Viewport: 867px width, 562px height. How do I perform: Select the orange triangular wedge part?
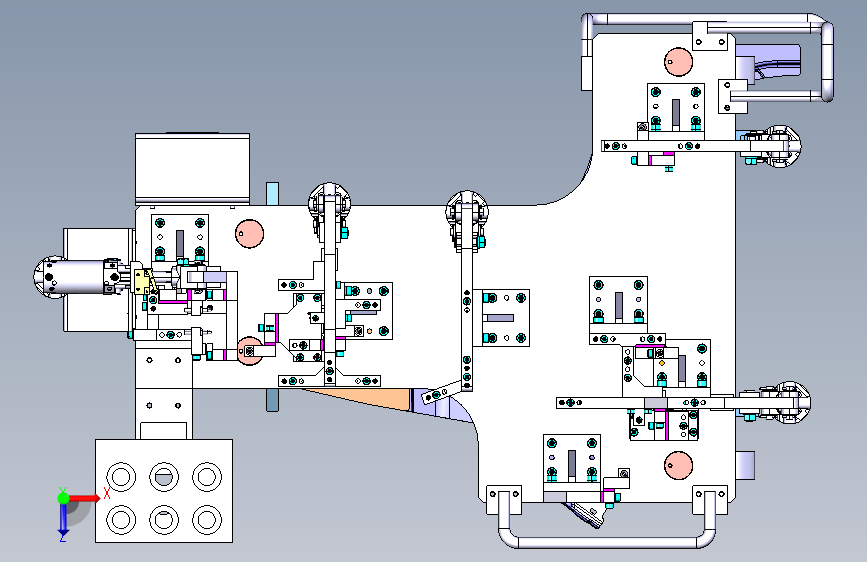[365, 398]
